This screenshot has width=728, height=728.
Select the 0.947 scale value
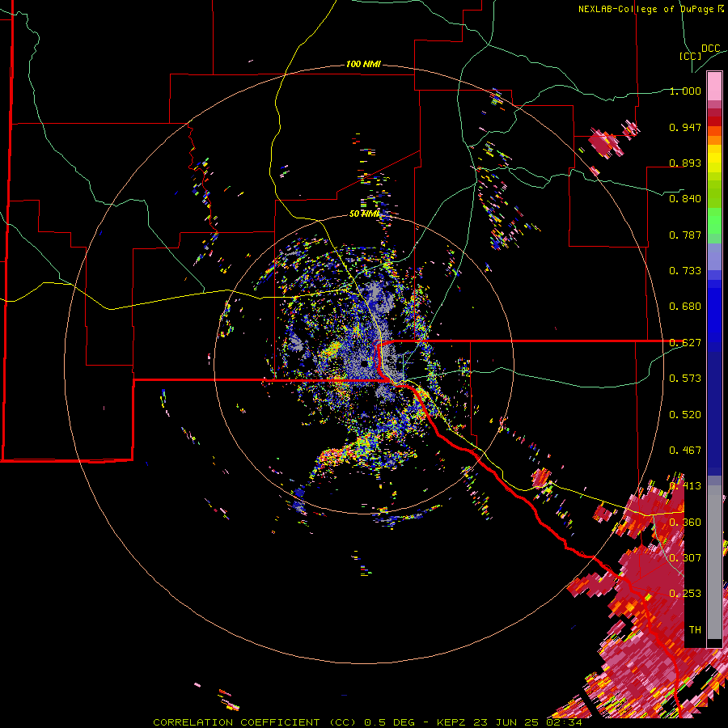685,127
